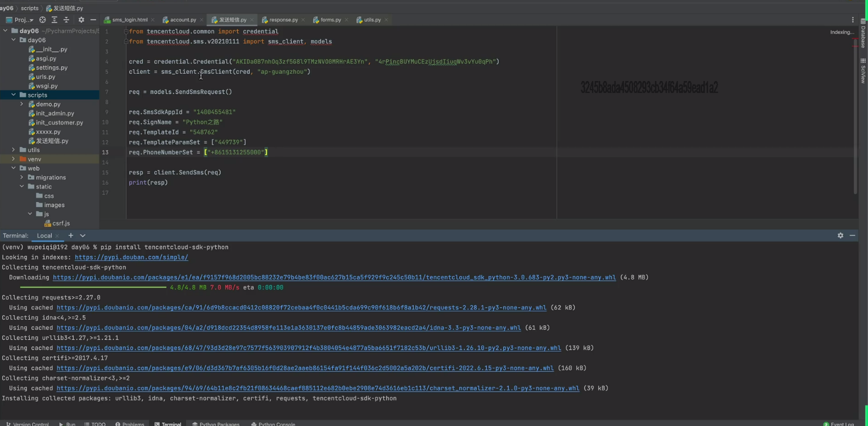Click the pypi.douban.com/simple index link
This screenshot has height=426, width=868.
click(x=132, y=257)
